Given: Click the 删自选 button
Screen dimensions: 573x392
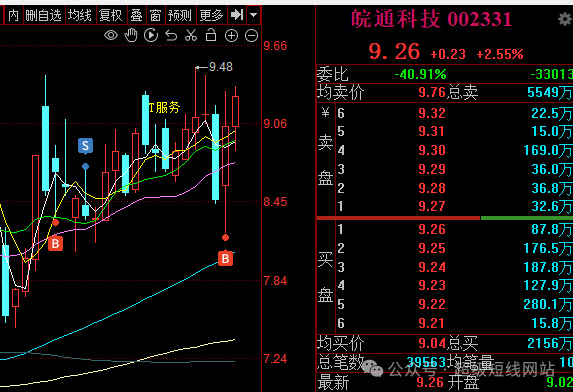Looking at the screenshot, I should pos(43,15).
